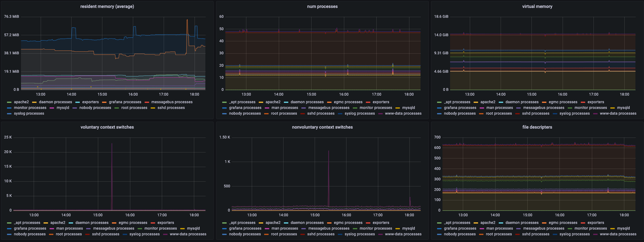
Task: Click _apt processes in voluntary context switches legend
Action: pos(27,223)
